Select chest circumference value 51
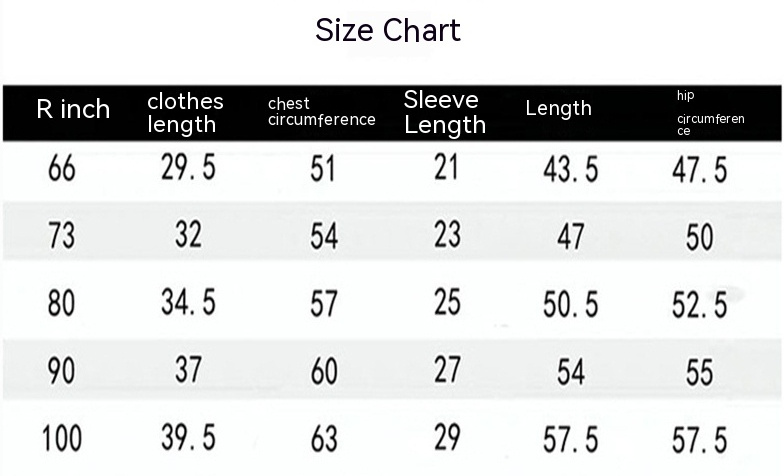The width and height of the screenshot is (784, 476). [x=323, y=169]
